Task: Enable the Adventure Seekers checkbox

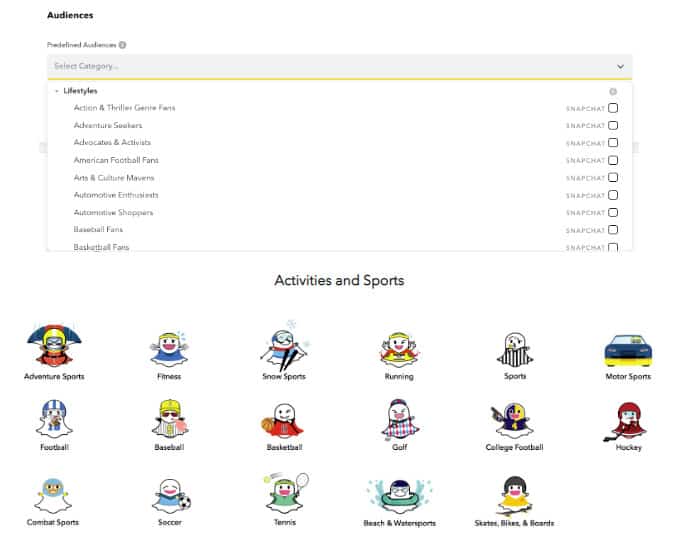Action: 613,125
